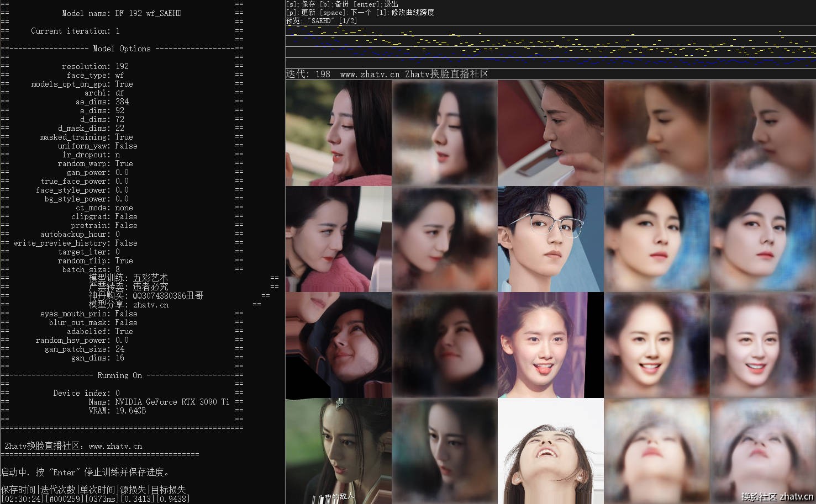Screen dimensions: 816x504
Task: Click the "gan_power: 0.0" option line
Action: pyautogui.click(x=97, y=172)
